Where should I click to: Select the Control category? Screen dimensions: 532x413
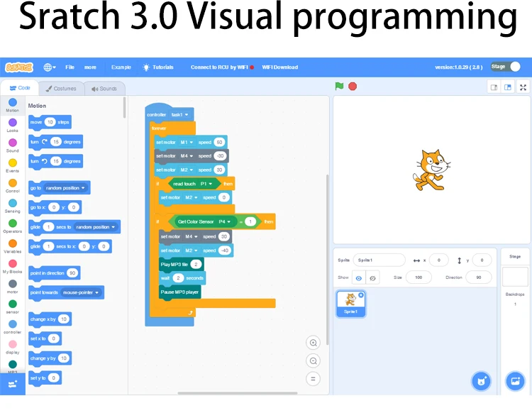click(x=13, y=186)
